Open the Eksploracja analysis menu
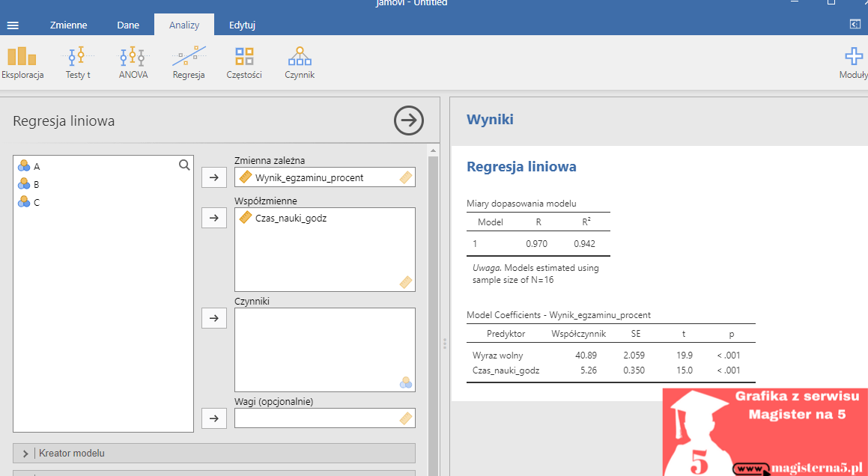This screenshot has height=476, width=868. (x=22, y=63)
